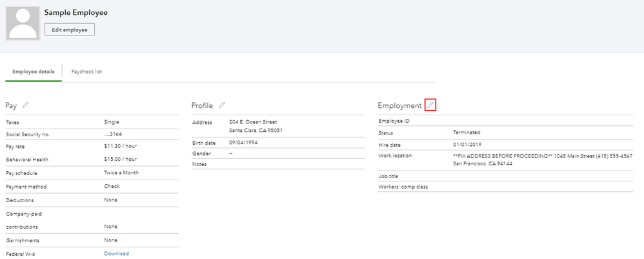Click the employee avatar placeholder
644x259 pixels.
click(x=22, y=23)
